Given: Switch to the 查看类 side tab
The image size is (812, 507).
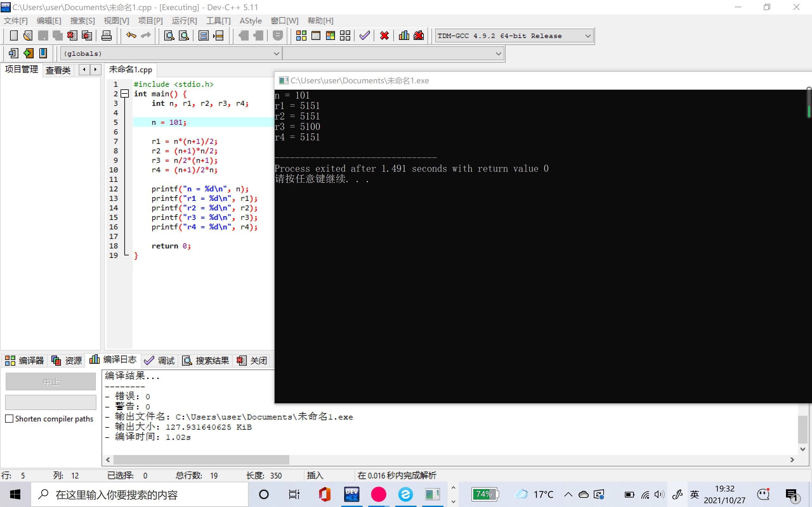Looking at the screenshot, I should click(58, 70).
